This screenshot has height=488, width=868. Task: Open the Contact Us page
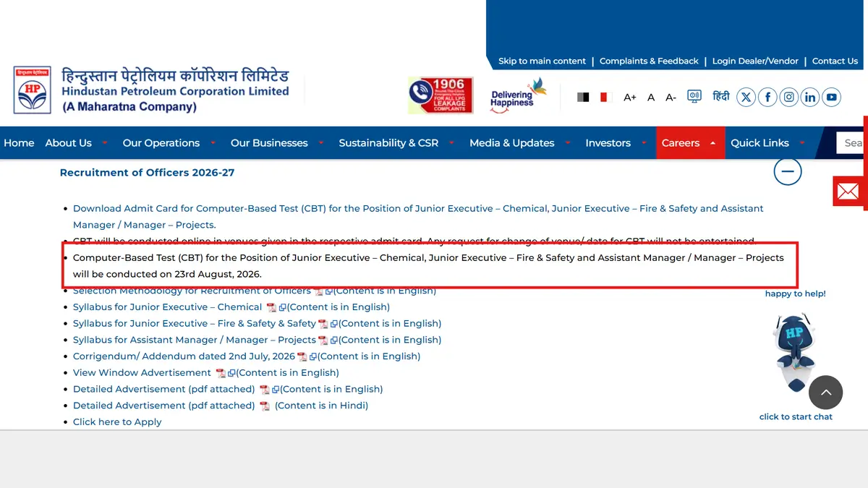[x=835, y=61]
